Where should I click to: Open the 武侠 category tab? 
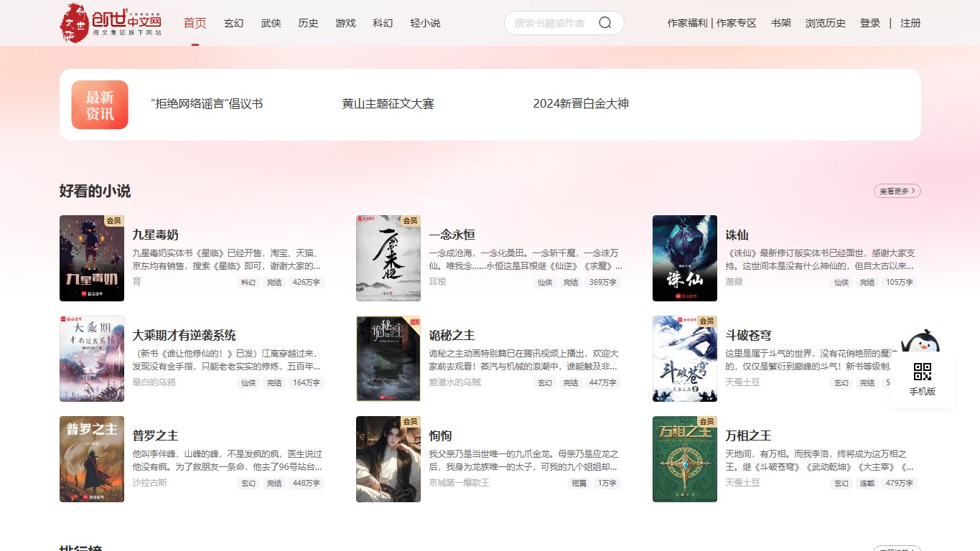tap(271, 23)
